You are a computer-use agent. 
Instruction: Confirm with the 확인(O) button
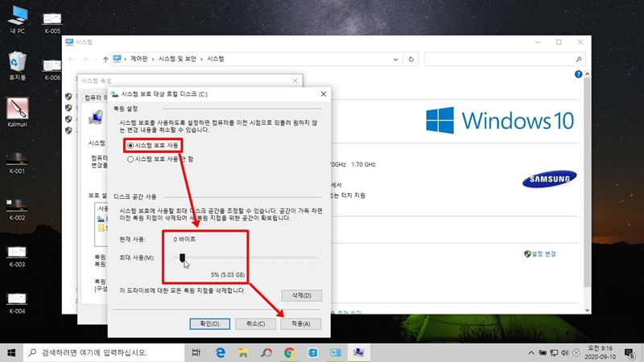210,324
